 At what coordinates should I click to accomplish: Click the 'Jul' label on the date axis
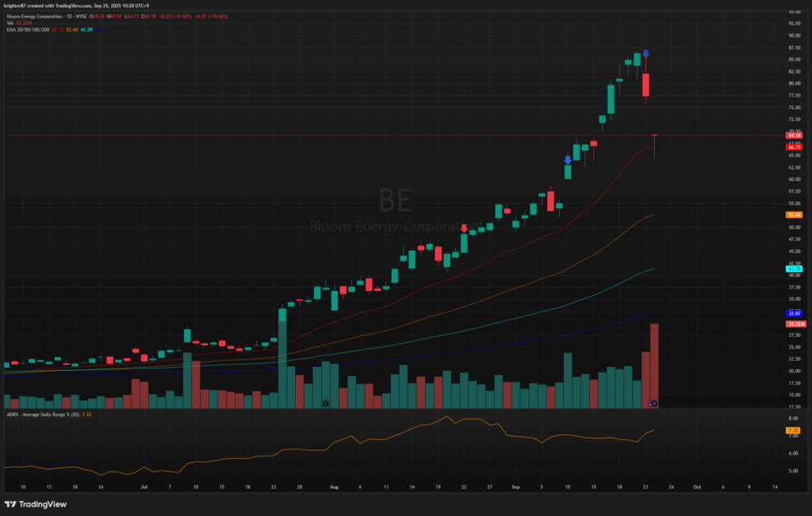(x=144, y=487)
